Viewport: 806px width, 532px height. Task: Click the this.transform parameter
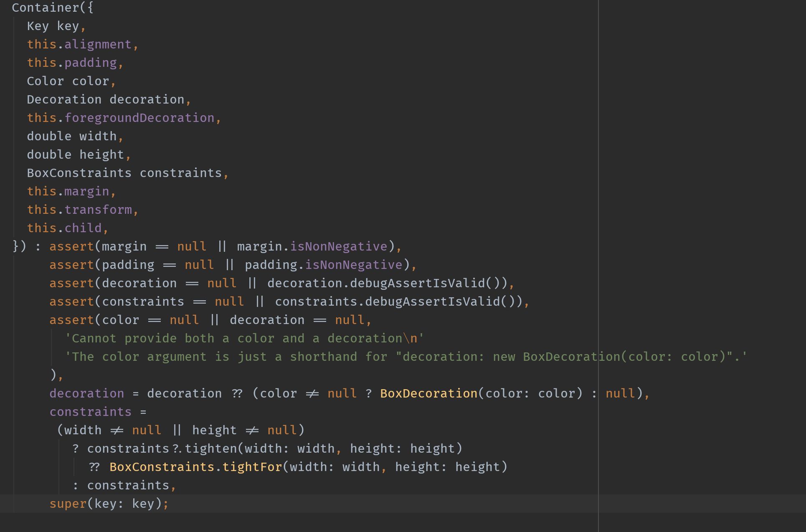click(x=79, y=210)
